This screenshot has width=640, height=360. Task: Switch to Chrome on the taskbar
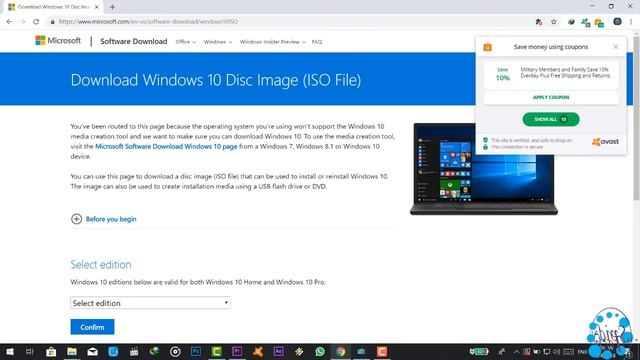[x=340, y=351]
